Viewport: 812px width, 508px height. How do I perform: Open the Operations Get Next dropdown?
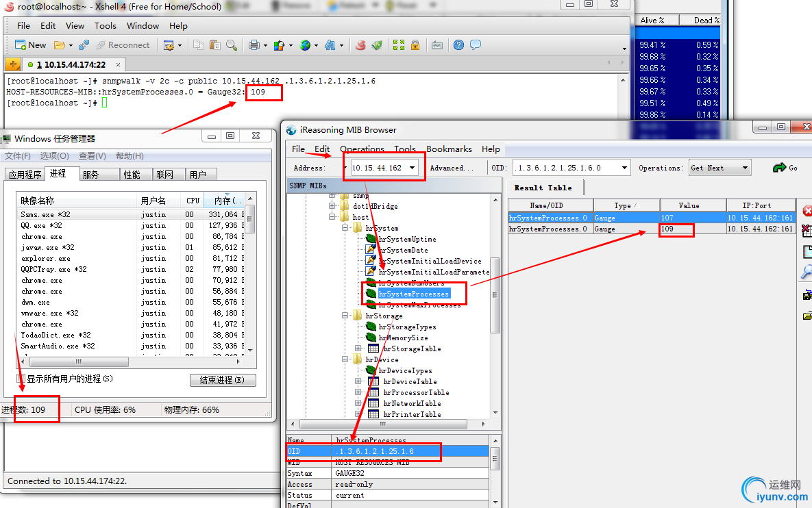pos(746,168)
